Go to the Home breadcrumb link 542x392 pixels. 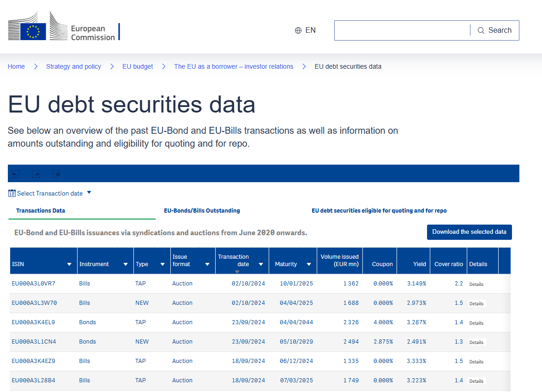point(16,66)
